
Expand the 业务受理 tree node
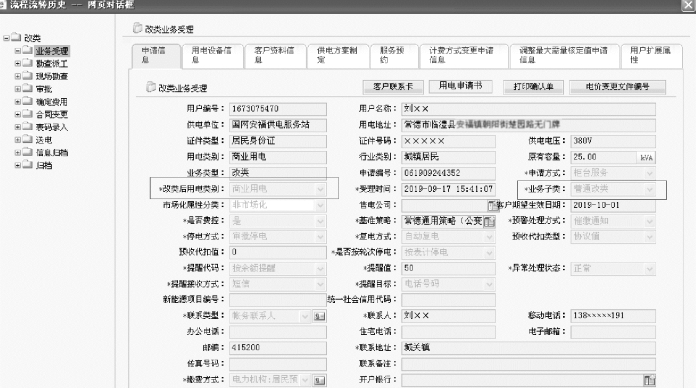17,51
